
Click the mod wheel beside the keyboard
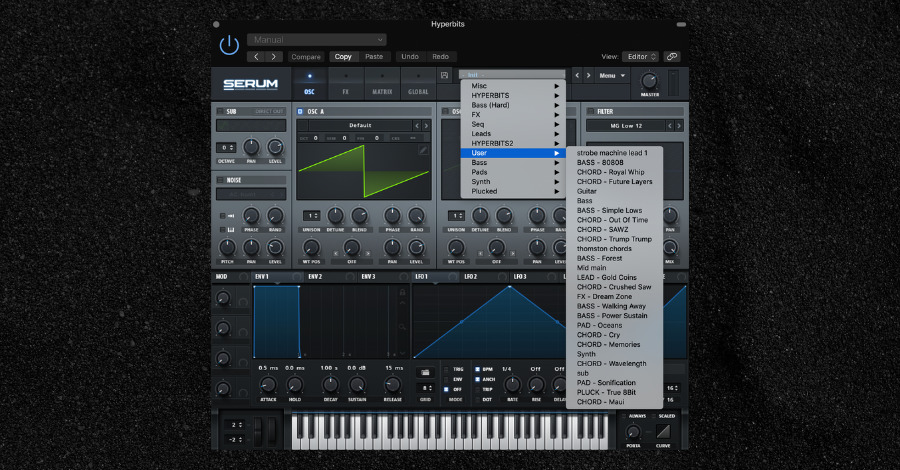click(271, 432)
